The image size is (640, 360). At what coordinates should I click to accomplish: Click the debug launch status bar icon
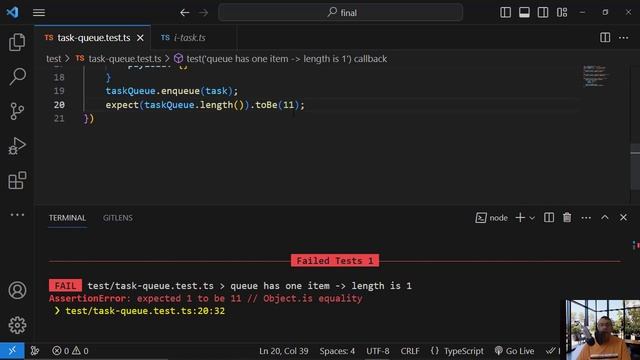(35, 351)
